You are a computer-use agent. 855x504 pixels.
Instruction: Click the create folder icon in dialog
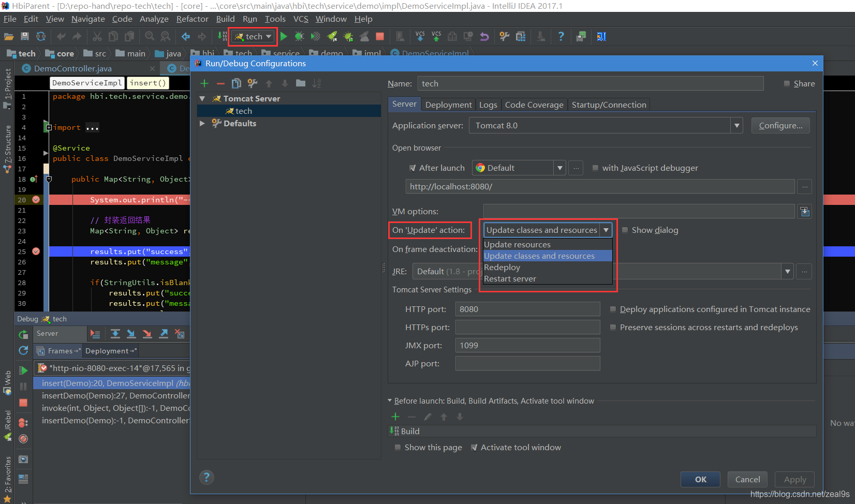pos(301,83)
